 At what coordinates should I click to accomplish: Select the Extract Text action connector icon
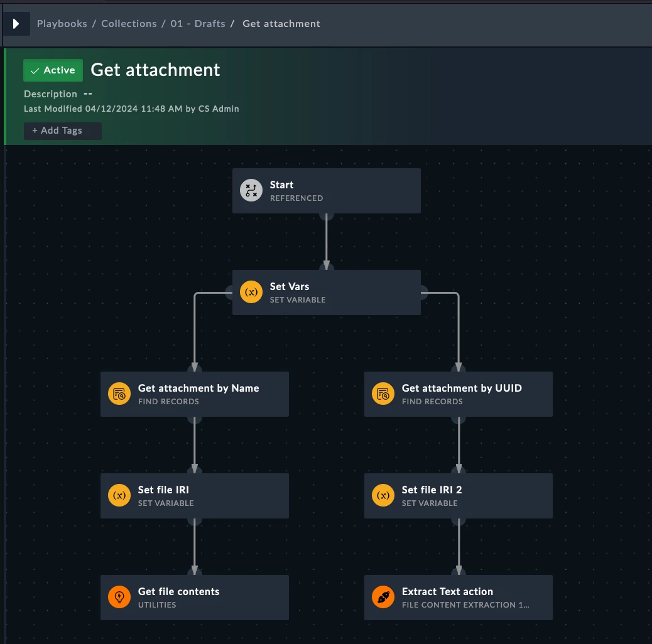pos(383,597)
